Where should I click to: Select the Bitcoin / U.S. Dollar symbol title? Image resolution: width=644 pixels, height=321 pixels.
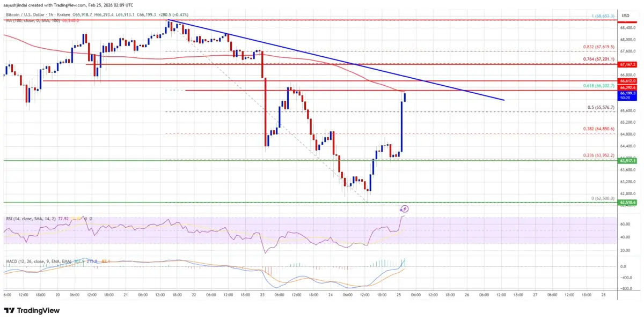click(24, 16)
